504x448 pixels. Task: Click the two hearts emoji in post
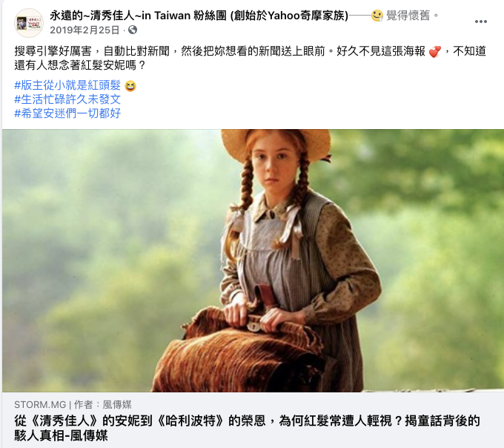pyautogui.click(x=435, y=51)
